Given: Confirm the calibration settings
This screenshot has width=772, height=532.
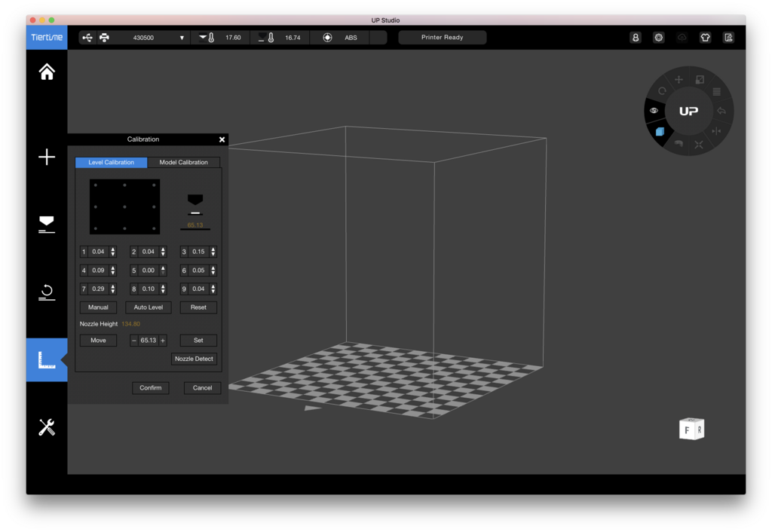Looking at the screenshot, I should (151, 388).
